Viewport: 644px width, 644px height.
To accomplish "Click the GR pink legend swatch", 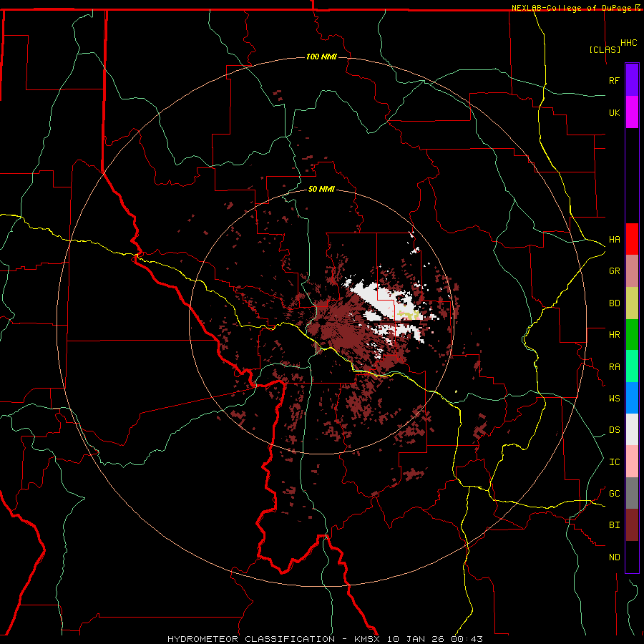I will pyautogui.click(x=632, y=270).
